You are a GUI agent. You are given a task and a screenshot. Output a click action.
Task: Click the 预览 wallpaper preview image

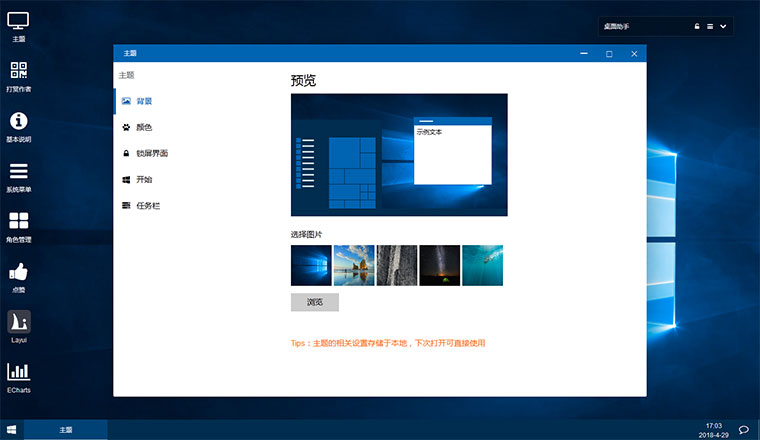point(399,155)
